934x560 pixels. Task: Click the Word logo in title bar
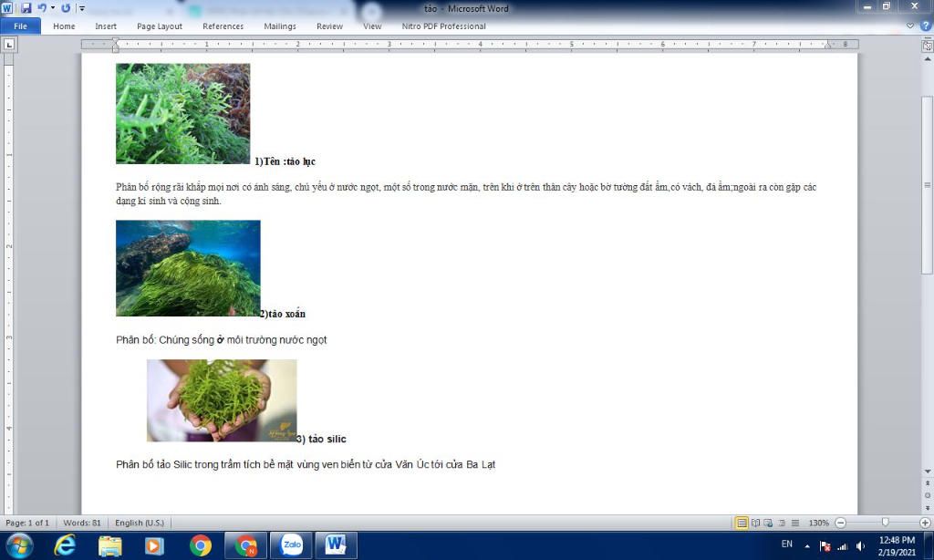click(7, 8)
